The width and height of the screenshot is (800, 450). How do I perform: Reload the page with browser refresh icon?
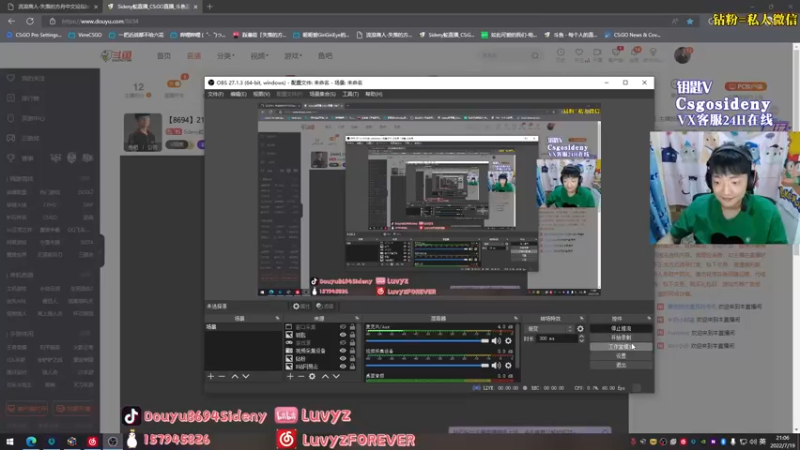point(30,21)
